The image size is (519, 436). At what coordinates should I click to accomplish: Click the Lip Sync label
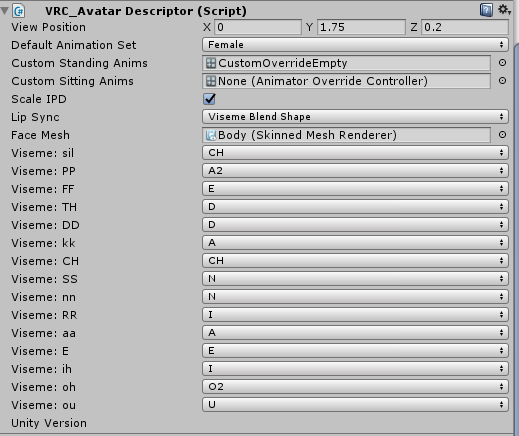pyautogui.click(x=35, y=117)
